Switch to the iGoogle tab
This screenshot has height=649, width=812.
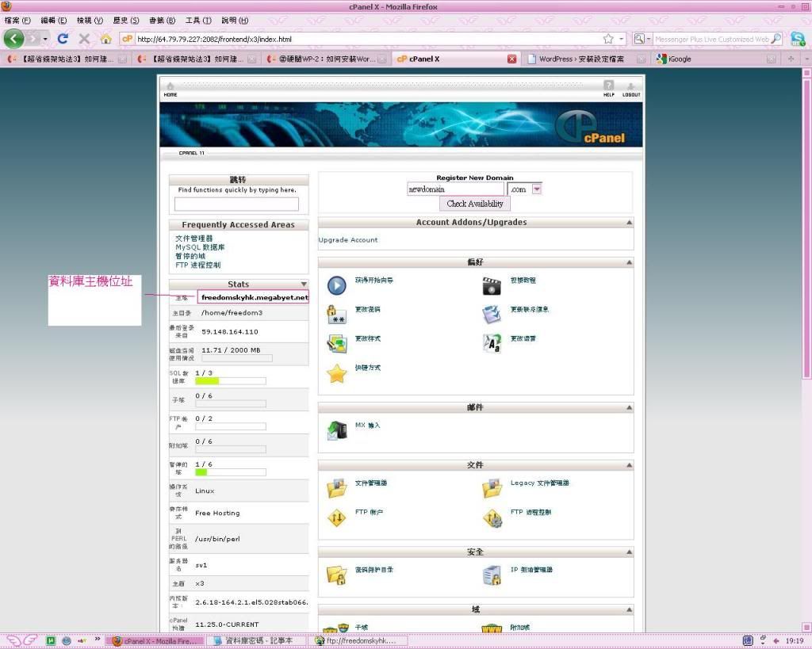click(715, 59)
